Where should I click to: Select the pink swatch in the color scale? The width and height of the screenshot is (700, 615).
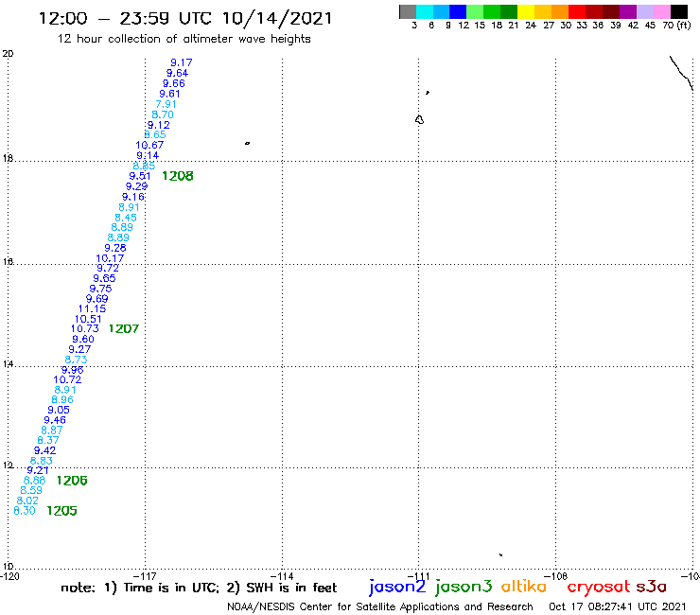click(661, 11)
